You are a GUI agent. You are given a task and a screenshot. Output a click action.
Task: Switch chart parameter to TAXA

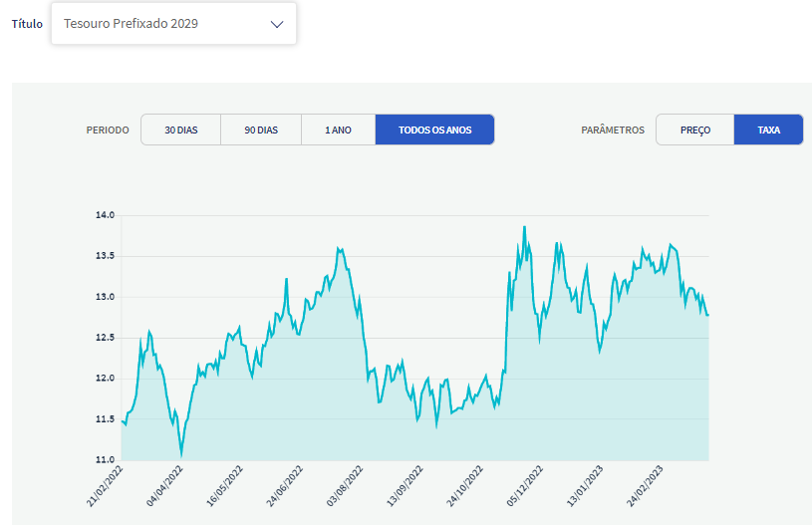[768, 130]
